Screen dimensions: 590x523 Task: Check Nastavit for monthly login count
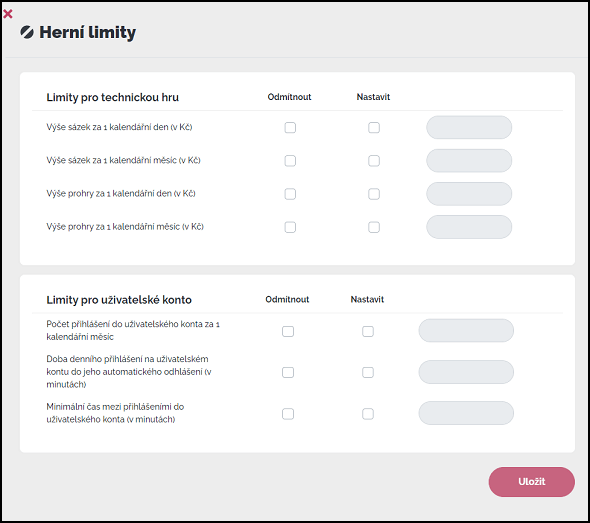(x=368, y=331)
